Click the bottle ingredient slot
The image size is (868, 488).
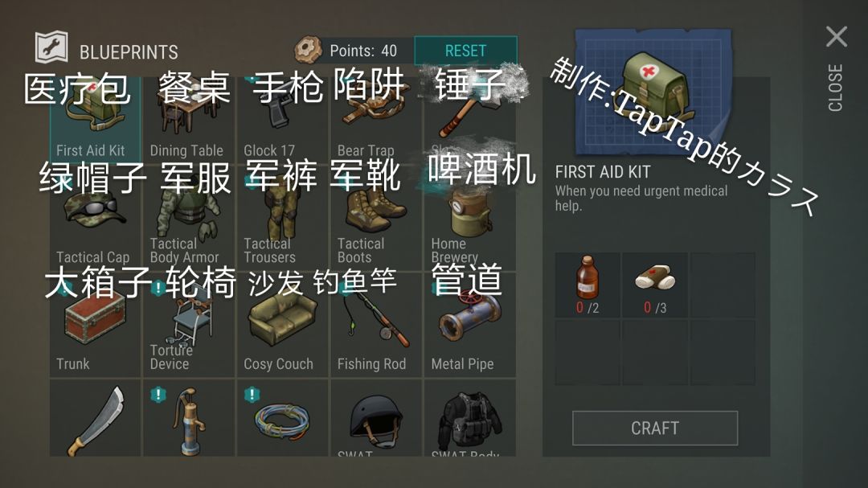click(x=588, y=285)
